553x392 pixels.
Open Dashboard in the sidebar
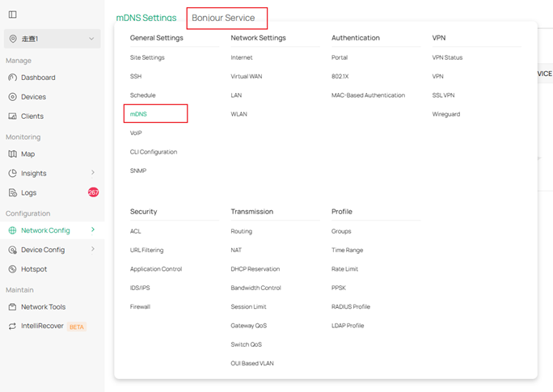point(38,78)
